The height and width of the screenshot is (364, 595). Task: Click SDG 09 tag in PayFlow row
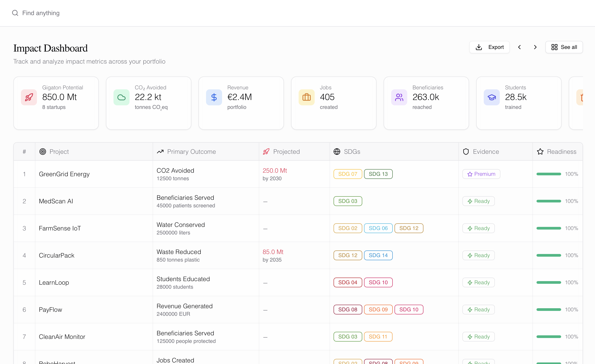[x=378, y=310]
